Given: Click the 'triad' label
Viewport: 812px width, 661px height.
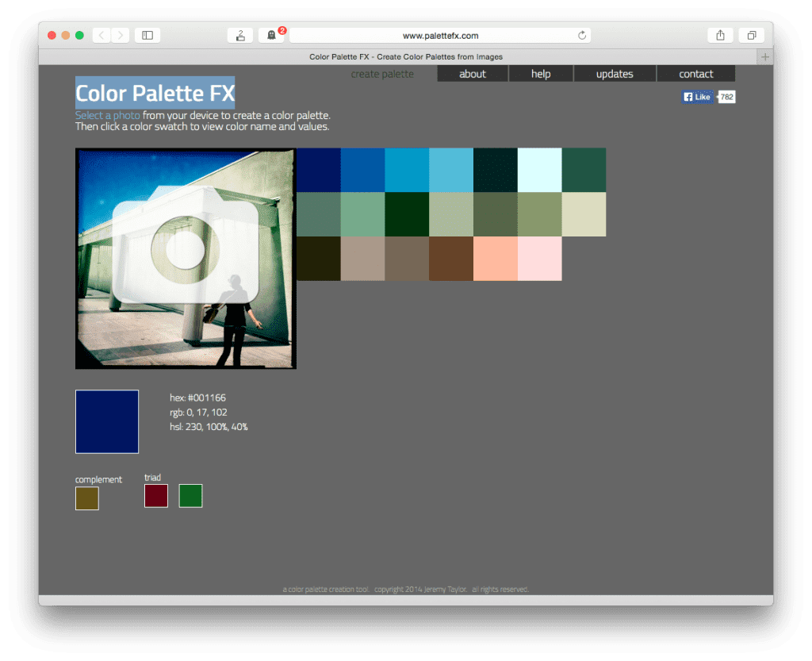Looking at the screenshot, I should (153, 477).
